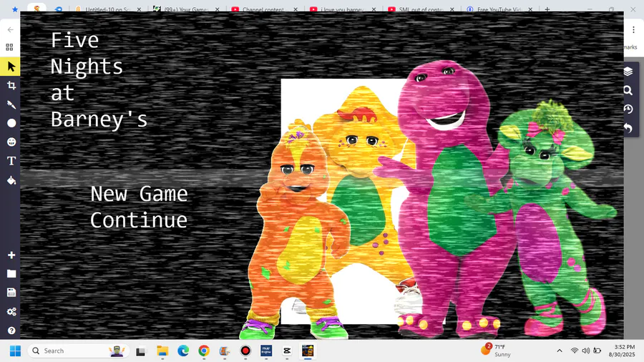This screenshot has width=644, height=362.
Task: Open the help question mark icon
Action: (11, 331)
